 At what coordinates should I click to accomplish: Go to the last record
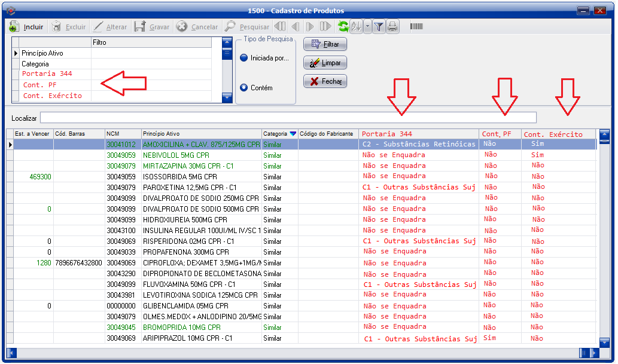[325, 27]
